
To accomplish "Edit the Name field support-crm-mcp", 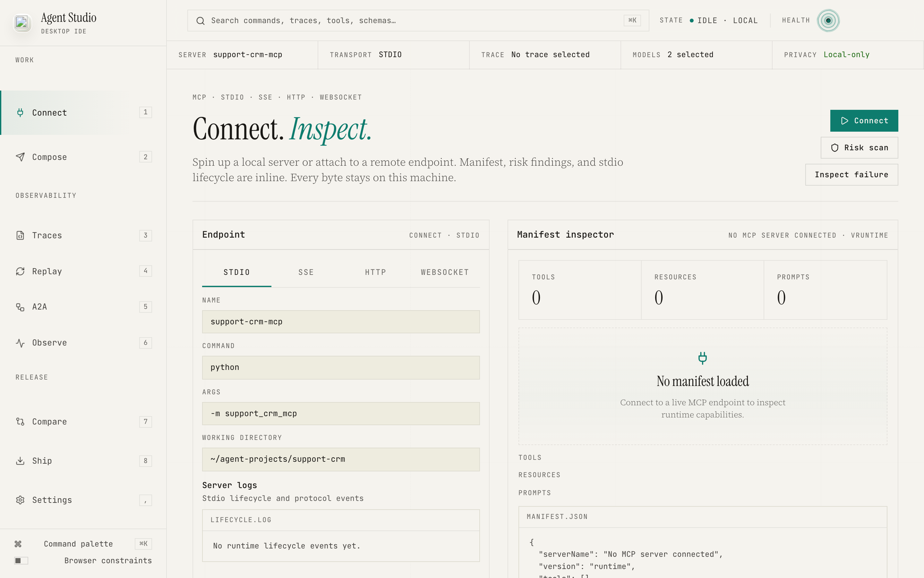I will [x=341, y=322].
